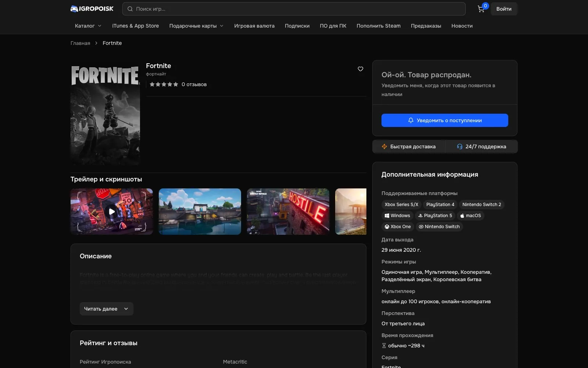Click the cart item count badge
Image resolution: width=588 pixels, height=368 pixels.
(485, 6)
